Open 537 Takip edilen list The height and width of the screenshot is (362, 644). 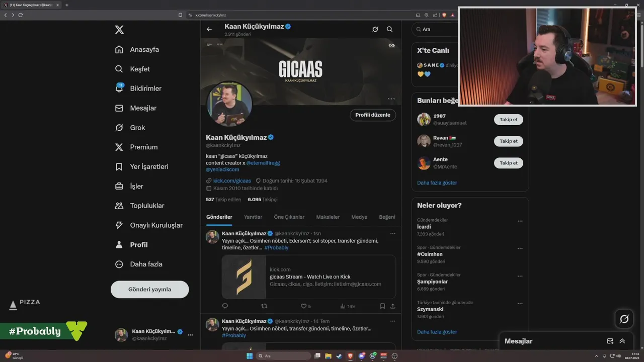click(223, 199)
